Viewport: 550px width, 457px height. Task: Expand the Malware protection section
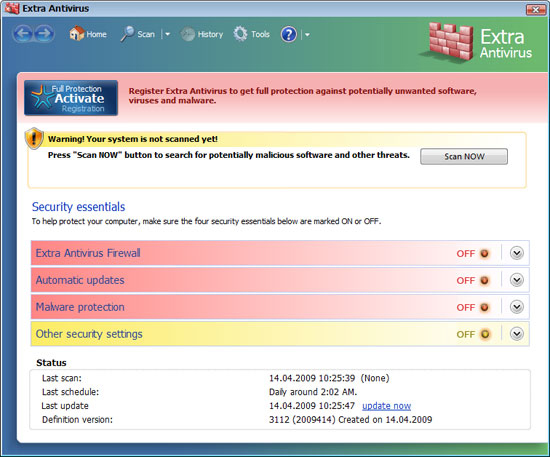click(x=517, y=307)
